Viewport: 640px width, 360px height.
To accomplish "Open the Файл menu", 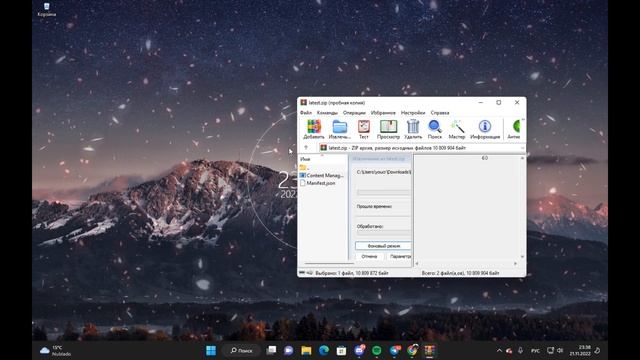I will click(x=306, y=113).
